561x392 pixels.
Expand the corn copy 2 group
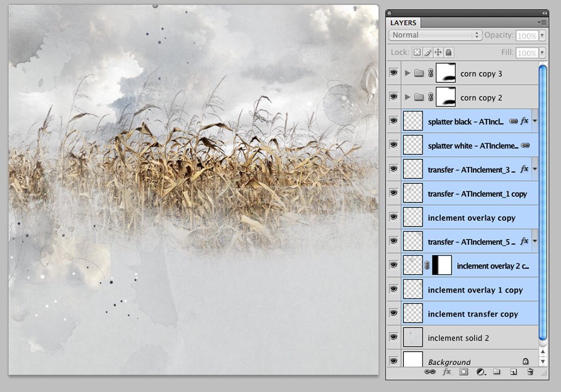pos(407,97)
